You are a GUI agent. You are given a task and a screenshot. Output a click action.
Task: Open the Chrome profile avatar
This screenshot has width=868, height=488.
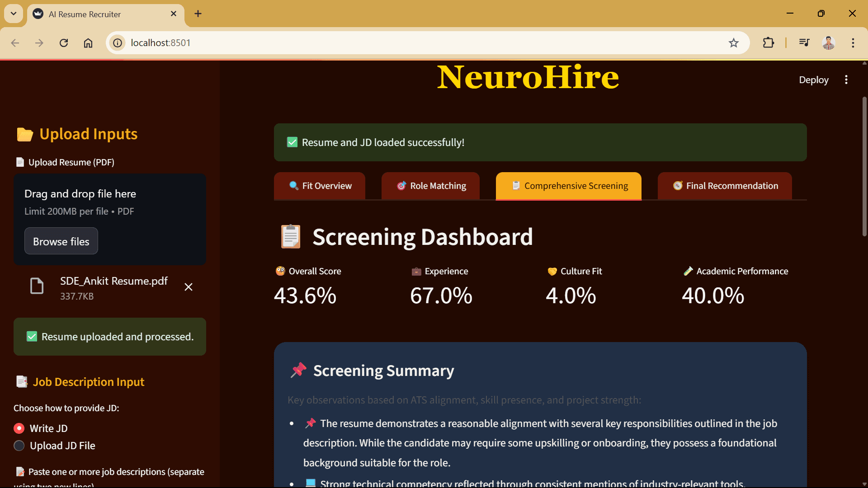pyautogui.click(x=828, y=43)
